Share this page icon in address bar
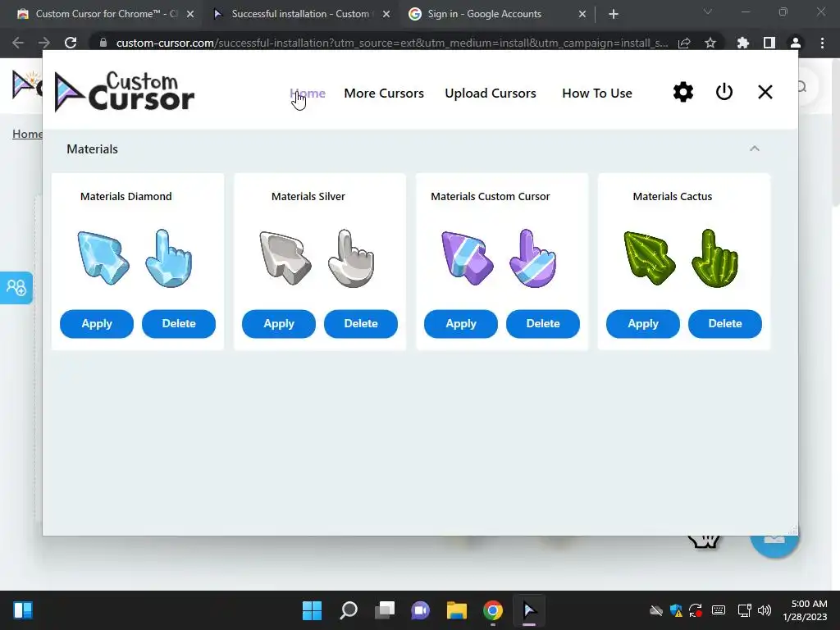 point(684,43)
